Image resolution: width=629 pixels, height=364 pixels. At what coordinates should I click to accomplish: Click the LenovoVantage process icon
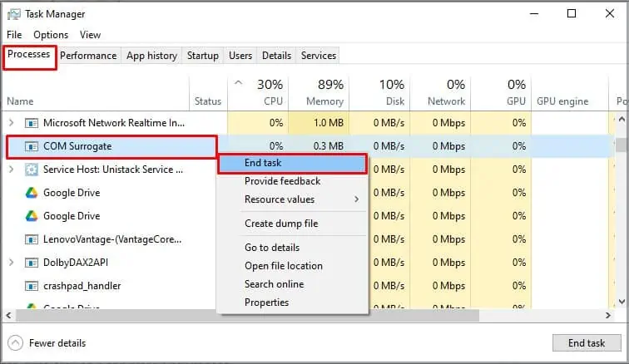click(32, 239)
